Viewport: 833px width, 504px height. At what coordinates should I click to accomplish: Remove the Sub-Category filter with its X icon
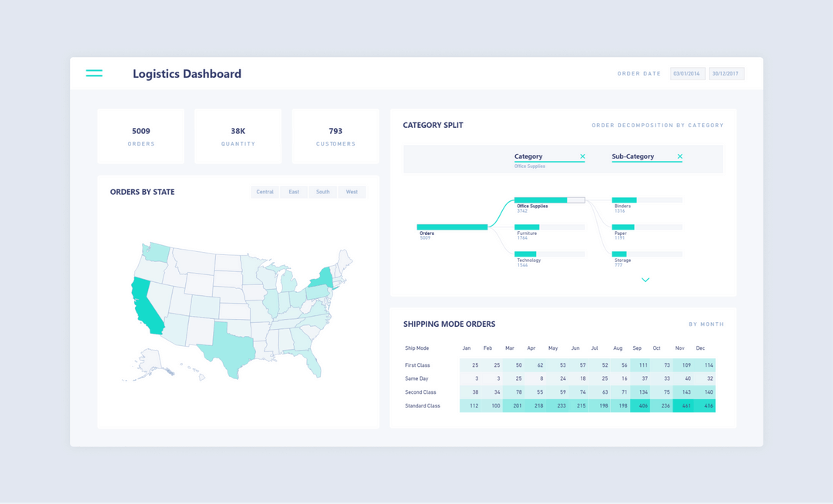(x=680, y=156)
